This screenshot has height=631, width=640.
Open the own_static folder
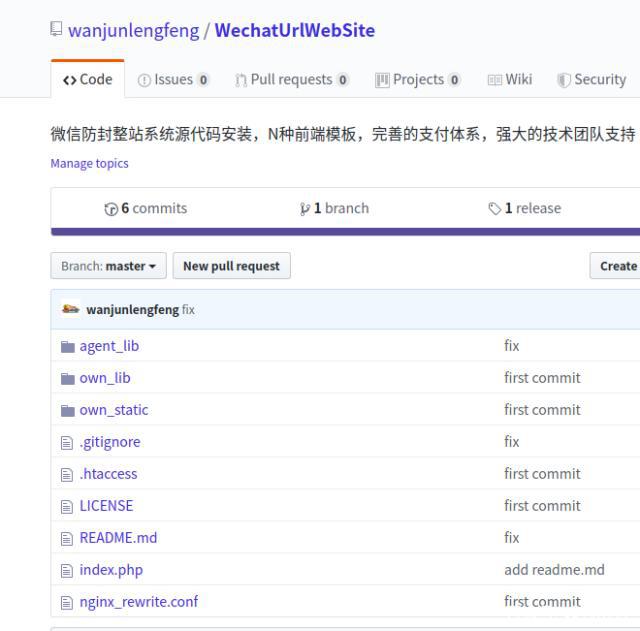(x=114, y=410)
